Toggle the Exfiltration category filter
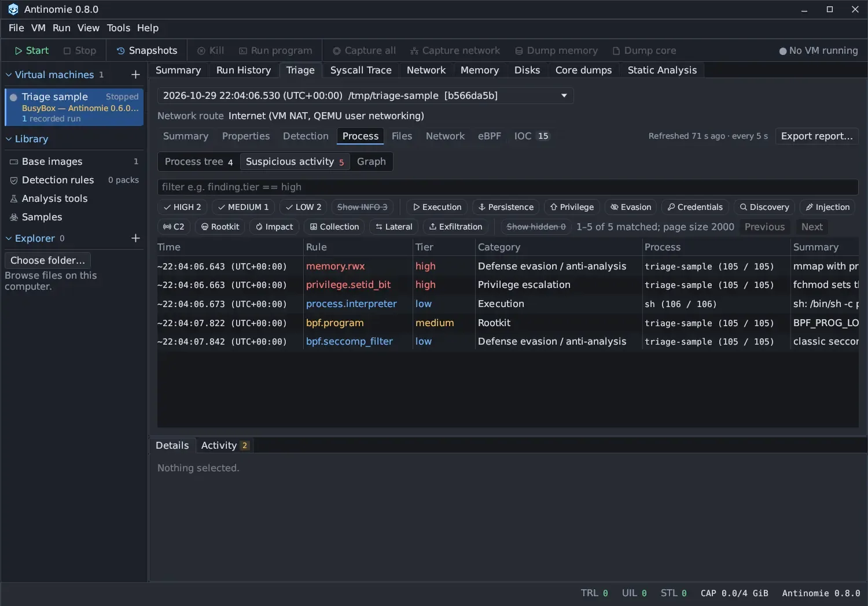The image size is (868, 606). pos(456,227)
